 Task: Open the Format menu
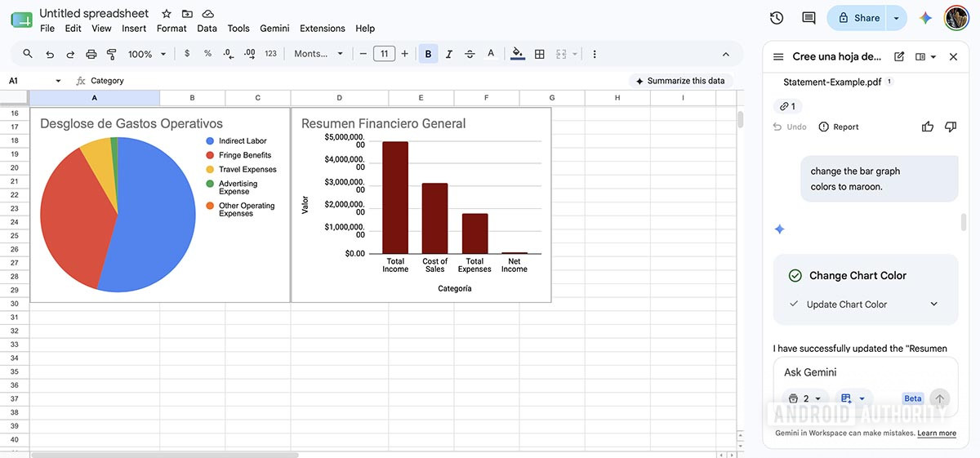point(171,28)
